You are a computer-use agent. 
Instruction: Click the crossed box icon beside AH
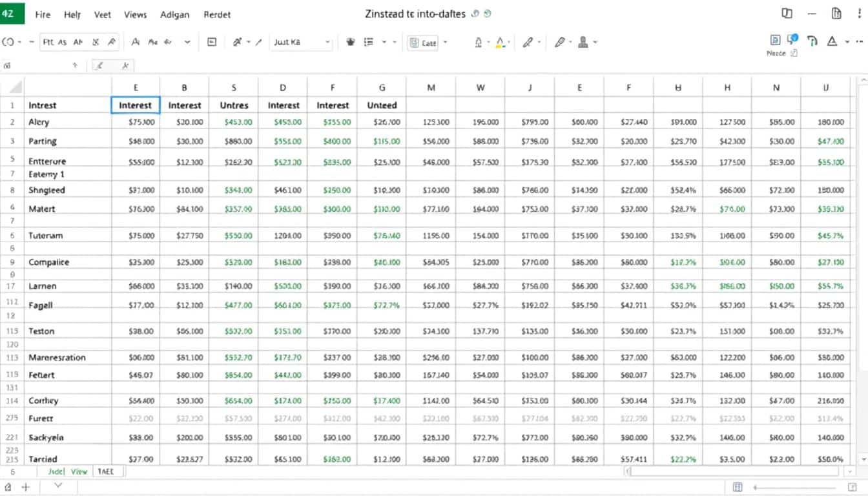pos(96,42)
